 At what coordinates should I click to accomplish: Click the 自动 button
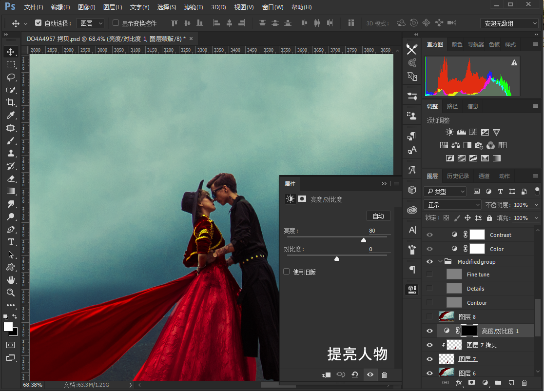tap(379, 216)
